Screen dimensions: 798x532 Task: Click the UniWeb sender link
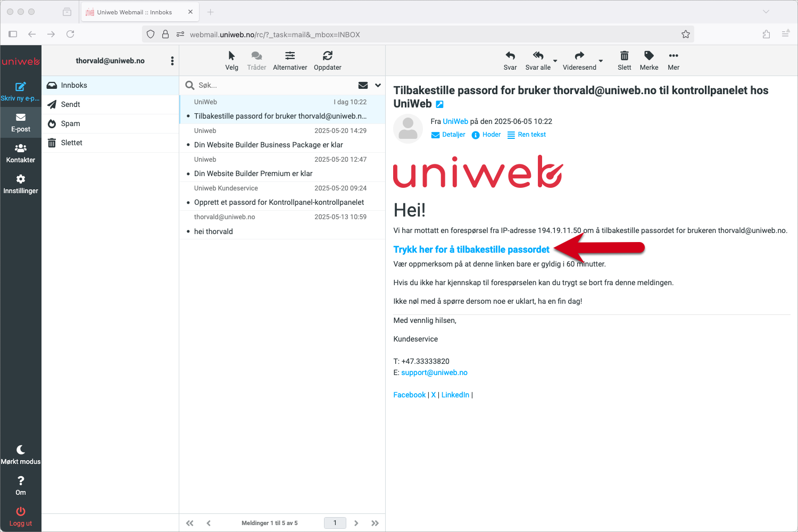click(x=455, y=121)
